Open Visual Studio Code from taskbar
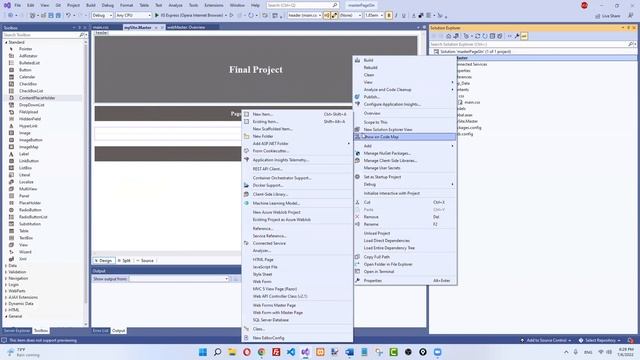This screenshot has width=640, height=360. [x=291, y=352]
